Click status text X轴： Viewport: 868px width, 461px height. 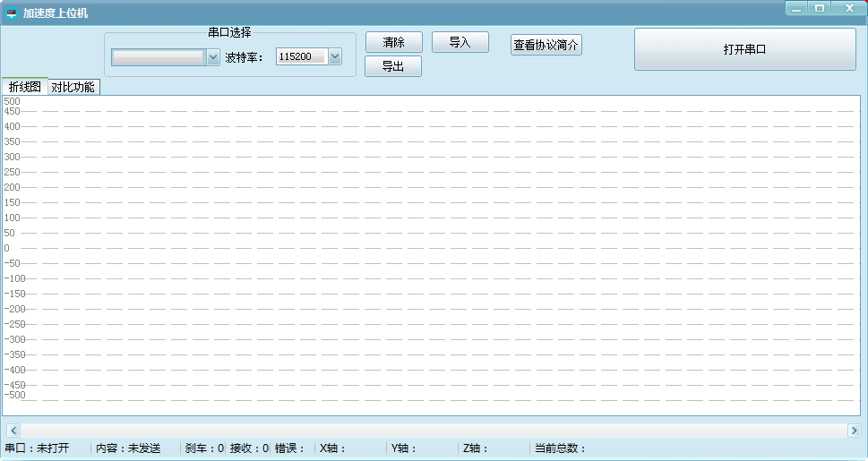pyautogui.click(x=332, y=448)
